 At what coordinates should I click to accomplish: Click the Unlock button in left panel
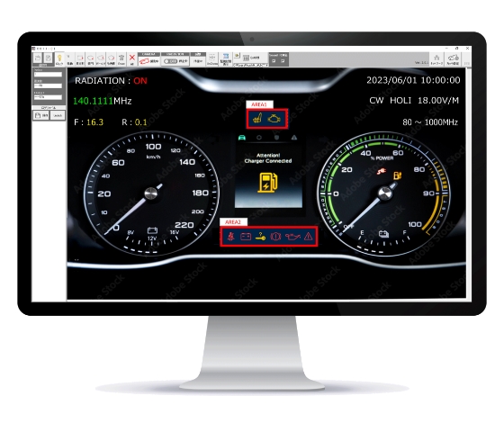[58, 115]
